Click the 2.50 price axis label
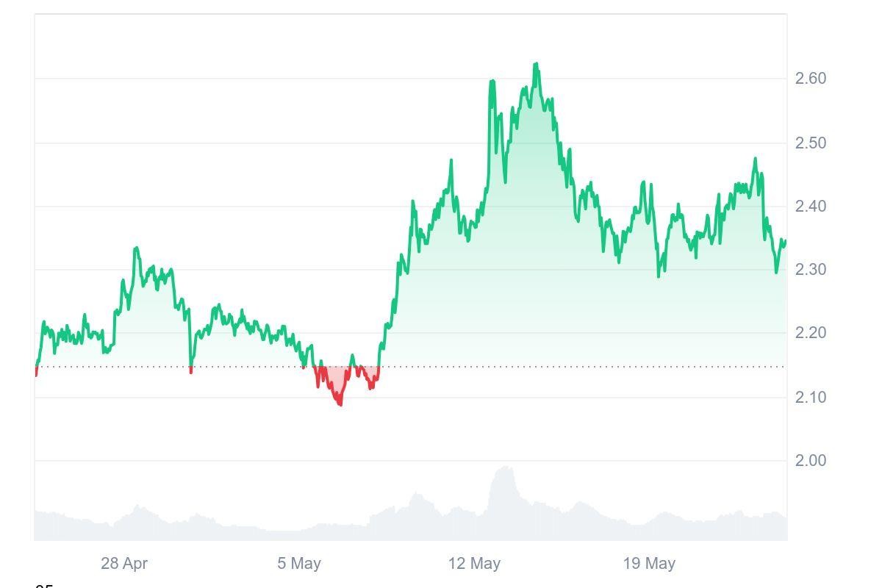This screenshot has width=882, height=588. tap(811, 143)
